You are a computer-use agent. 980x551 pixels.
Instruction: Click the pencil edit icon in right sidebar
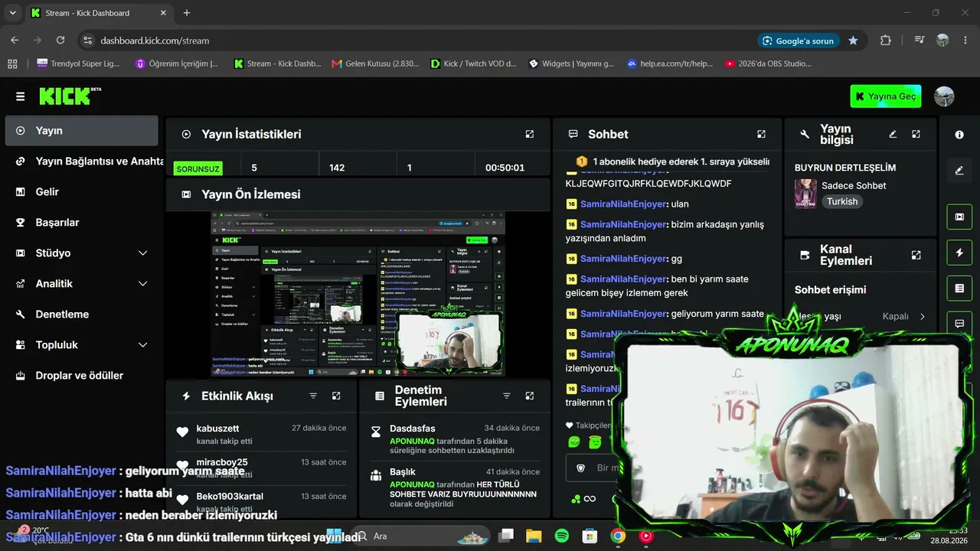click(x=959, y=171)
